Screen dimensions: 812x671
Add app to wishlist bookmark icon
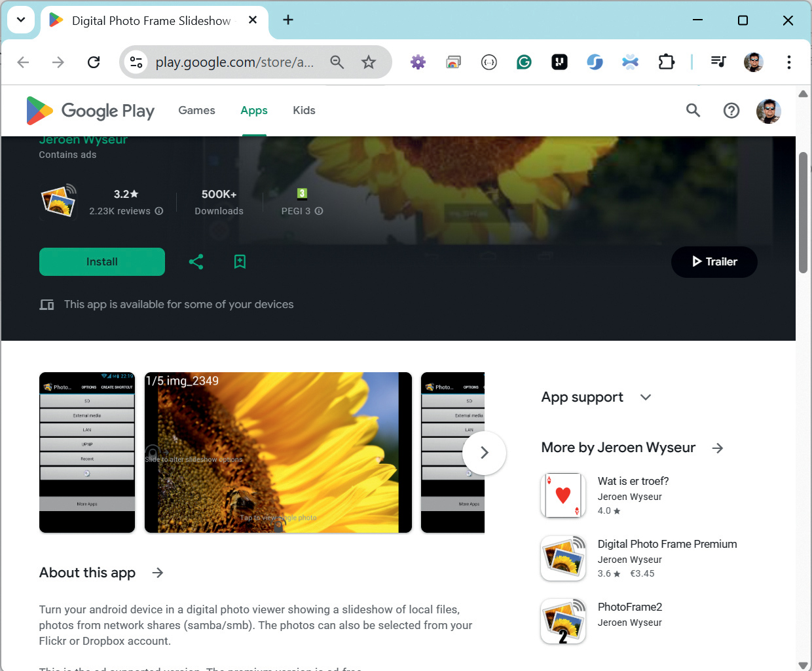(x=240, y=262)
